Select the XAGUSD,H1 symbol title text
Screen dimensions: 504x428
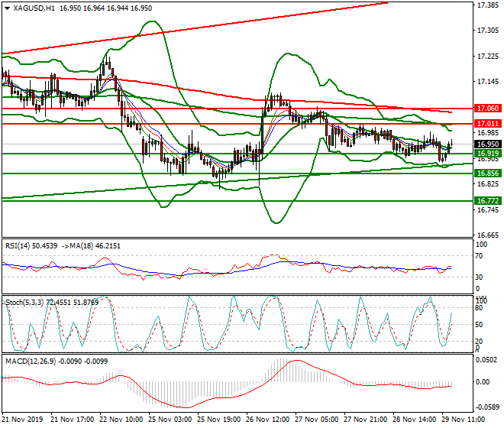coord(34,8)
